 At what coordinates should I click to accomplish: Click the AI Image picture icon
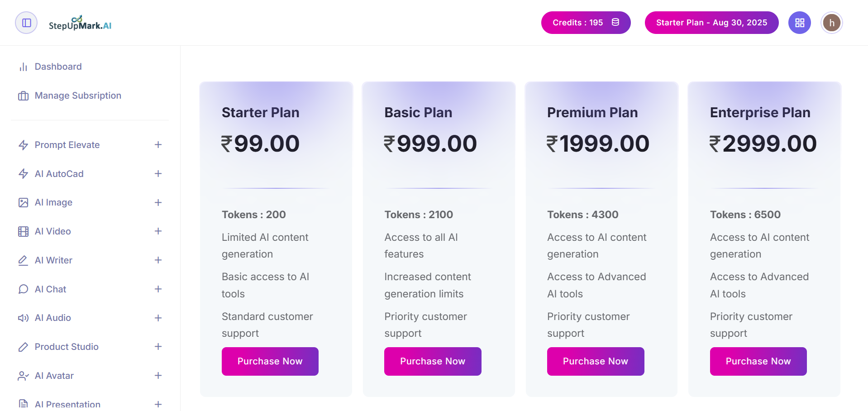pos(23,203)
